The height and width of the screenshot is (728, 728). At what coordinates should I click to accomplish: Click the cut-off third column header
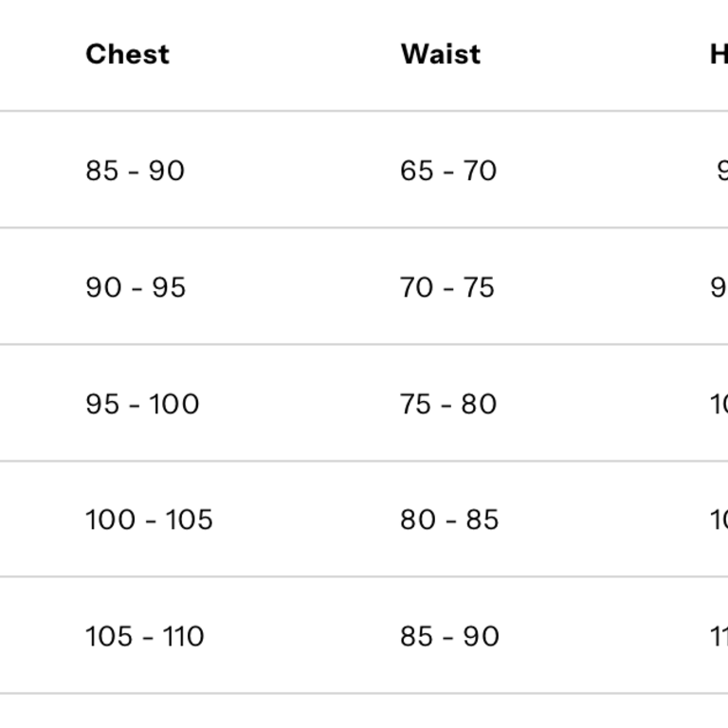pos(719,54)
